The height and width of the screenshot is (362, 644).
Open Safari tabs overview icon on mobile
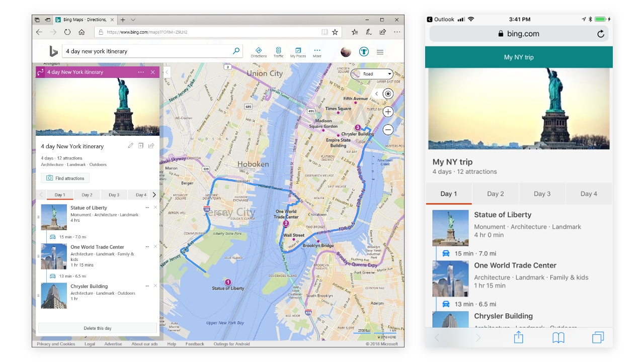(598, 338)
